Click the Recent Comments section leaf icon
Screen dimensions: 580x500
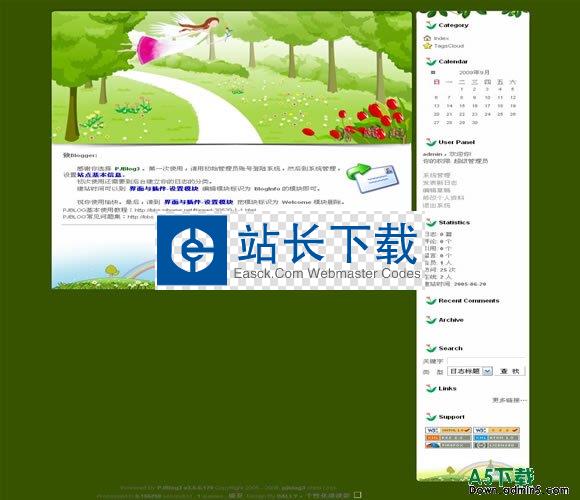click(431, 301)
